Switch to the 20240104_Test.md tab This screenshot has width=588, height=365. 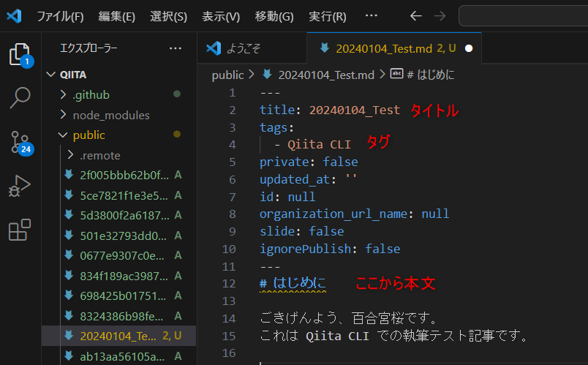point(394,48)
